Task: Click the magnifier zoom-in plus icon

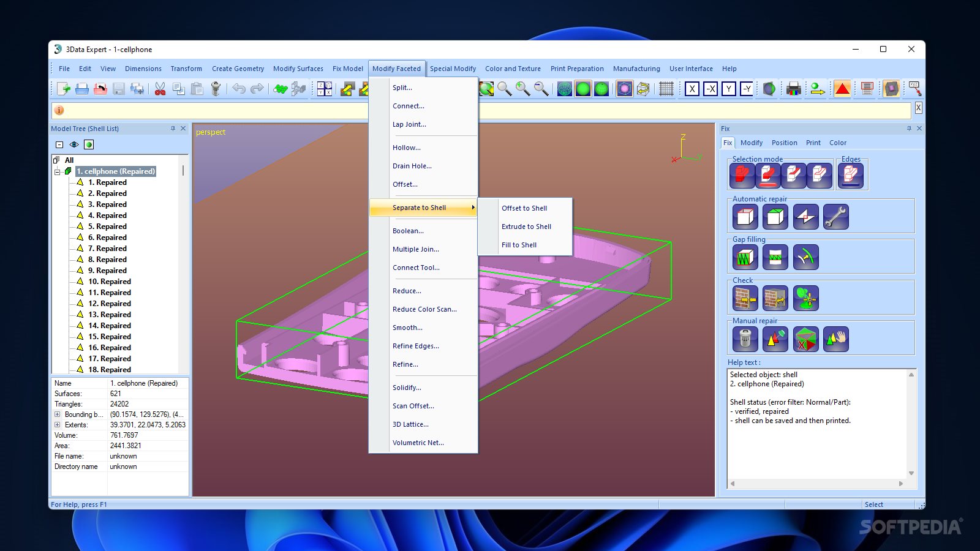Action: click(x=522, y=89)
